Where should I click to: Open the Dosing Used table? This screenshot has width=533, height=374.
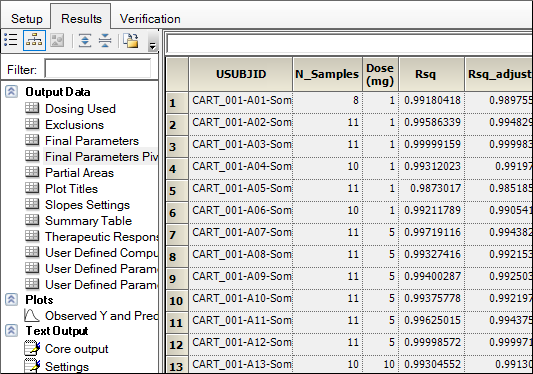(x=81, y=108)
